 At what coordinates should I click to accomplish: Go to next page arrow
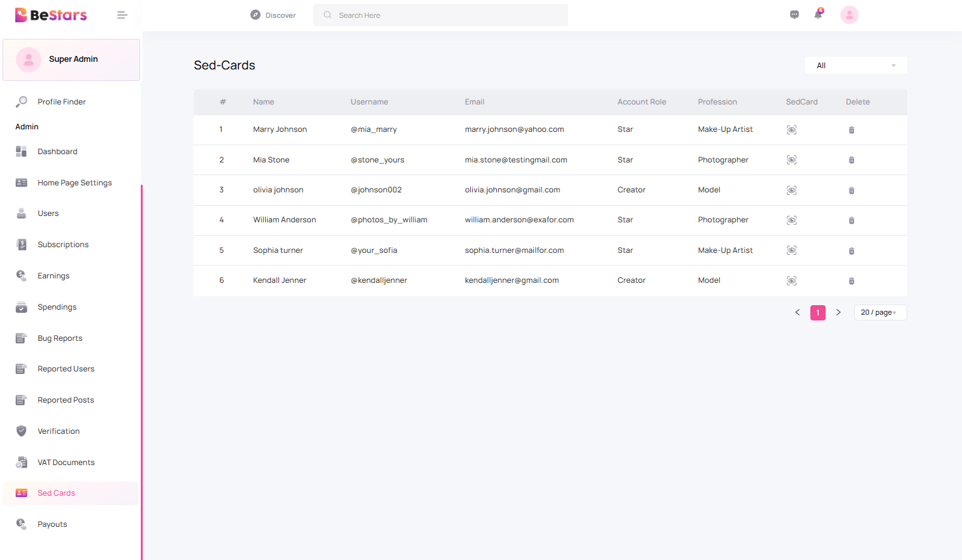point(838,313)
